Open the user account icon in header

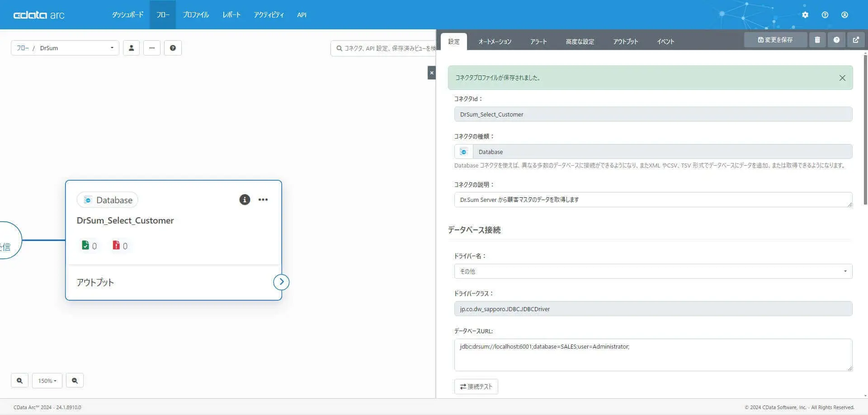(x=844, y=15)
